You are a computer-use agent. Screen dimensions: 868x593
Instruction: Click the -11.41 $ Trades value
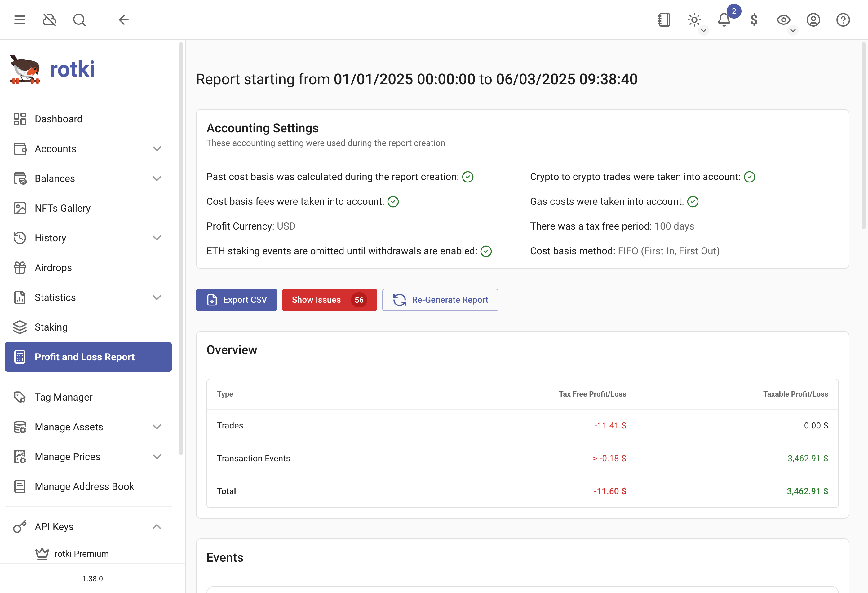[610, 425]
